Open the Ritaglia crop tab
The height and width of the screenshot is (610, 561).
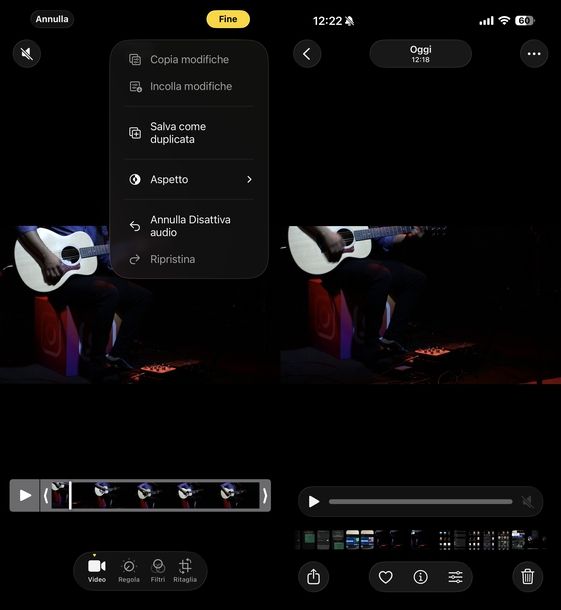click(185, 571)
